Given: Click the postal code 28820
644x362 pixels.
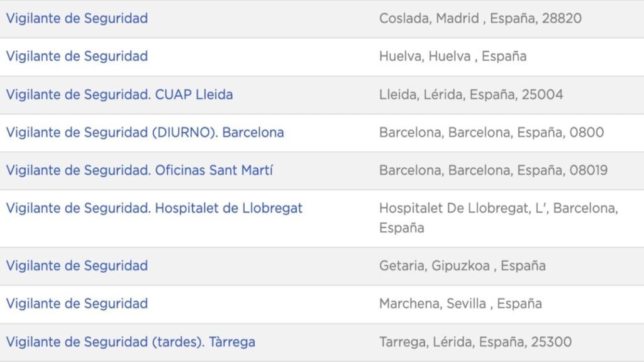Looking at the screenshot, I should [x=562, y=18].
